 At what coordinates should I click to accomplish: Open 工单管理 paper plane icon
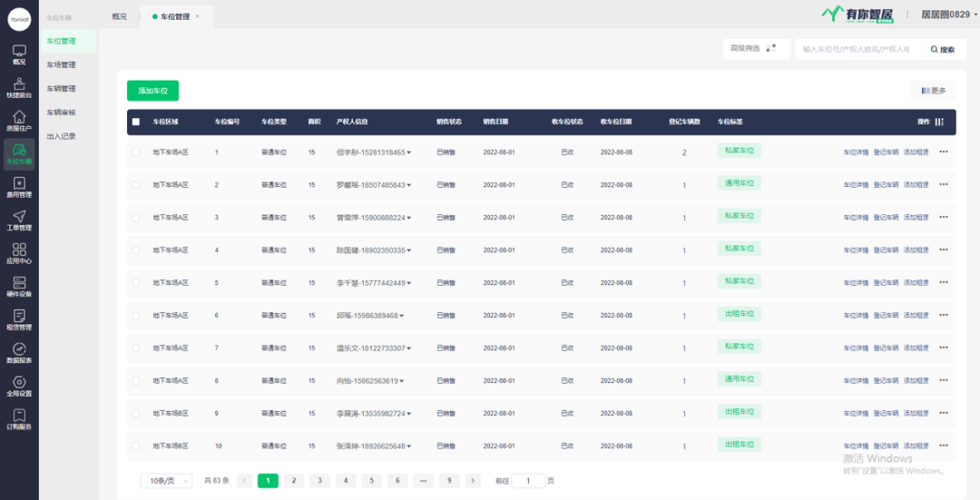pos(19,220)
